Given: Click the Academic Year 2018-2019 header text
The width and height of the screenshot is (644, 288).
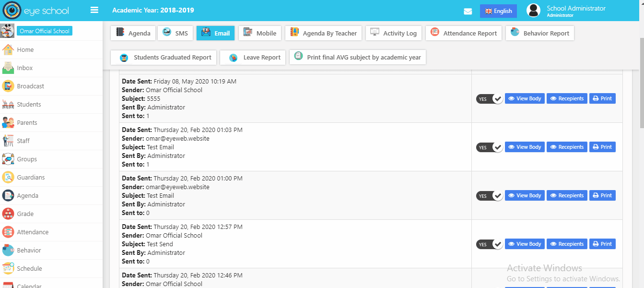Looking at the screenshot, I should pyautogui.click(x=153, y=10).
